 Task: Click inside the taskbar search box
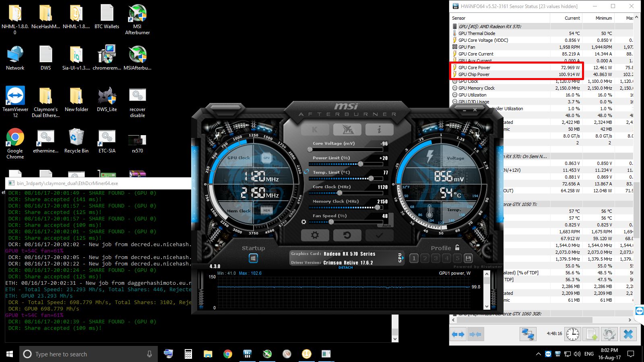click(x=80, y=354)
